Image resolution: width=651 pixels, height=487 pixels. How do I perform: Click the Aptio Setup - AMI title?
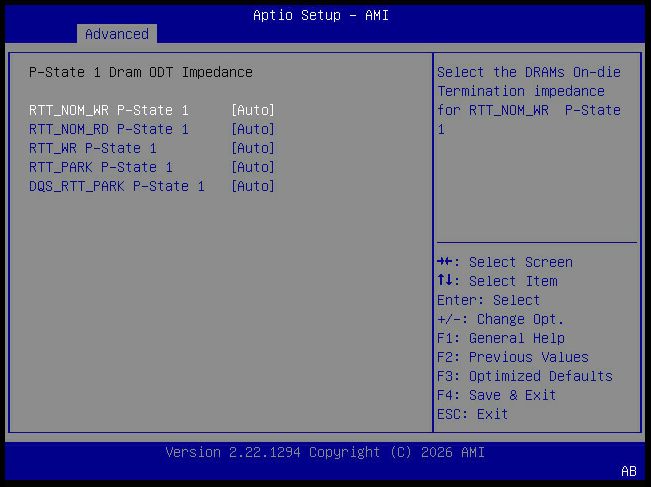321,15
